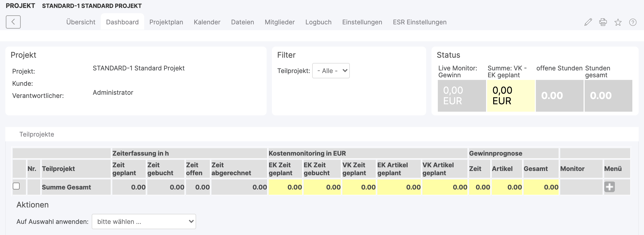Open the edit pencil icon
The height and width of the screenshot is (235, 644).
point(588,22)
